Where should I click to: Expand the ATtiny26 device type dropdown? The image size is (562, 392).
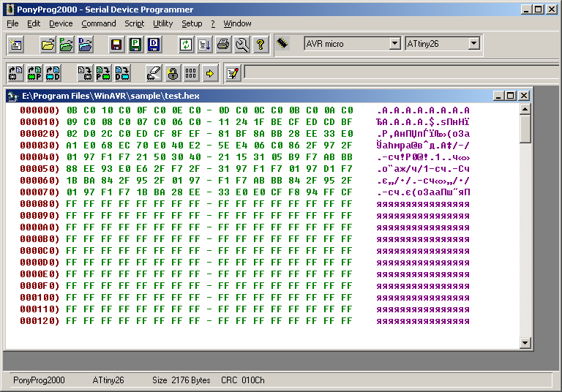point(473,44)
